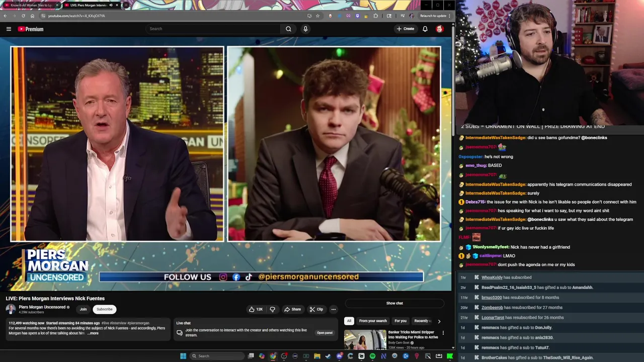Screen dimensions: 644x362
Task: Open Chrome from the taskbar
Action: [273, 356]
